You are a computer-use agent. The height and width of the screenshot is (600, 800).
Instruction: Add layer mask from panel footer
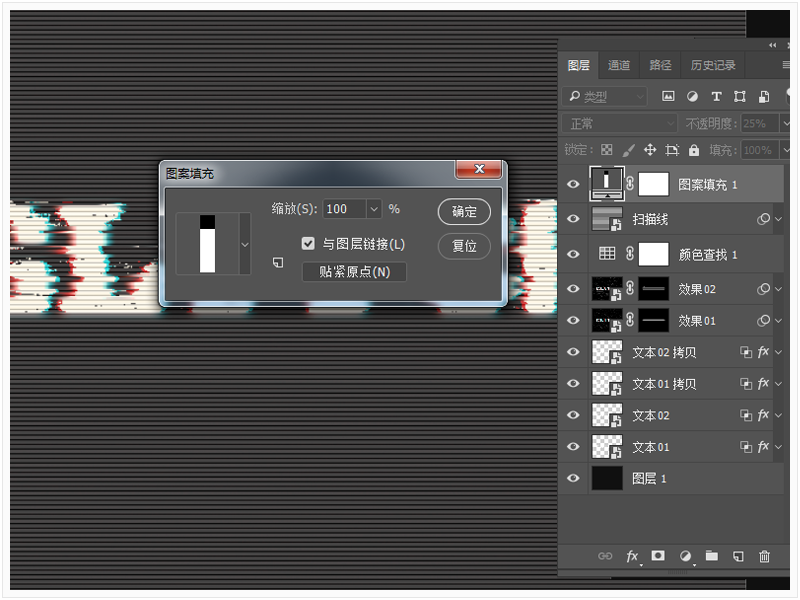click(658, 555)
